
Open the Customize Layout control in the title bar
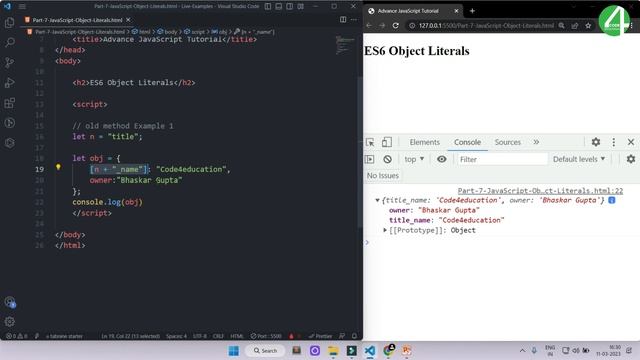300,7
